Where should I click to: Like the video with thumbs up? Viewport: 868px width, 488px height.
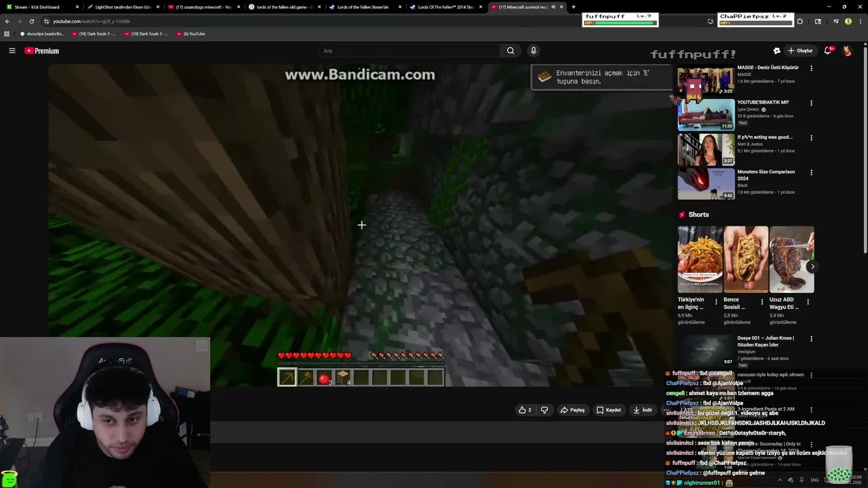pyautogui.click(x=525, y=410)
